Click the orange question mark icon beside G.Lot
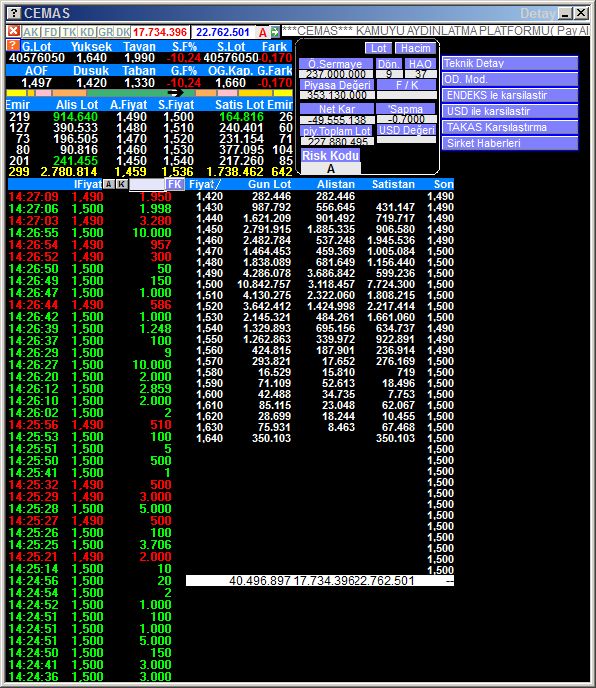Viewport: 596px width, 688px height. [13, 45]
